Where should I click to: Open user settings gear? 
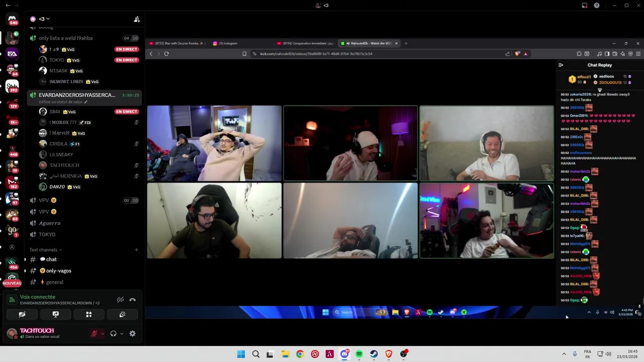tap(132, 333)
